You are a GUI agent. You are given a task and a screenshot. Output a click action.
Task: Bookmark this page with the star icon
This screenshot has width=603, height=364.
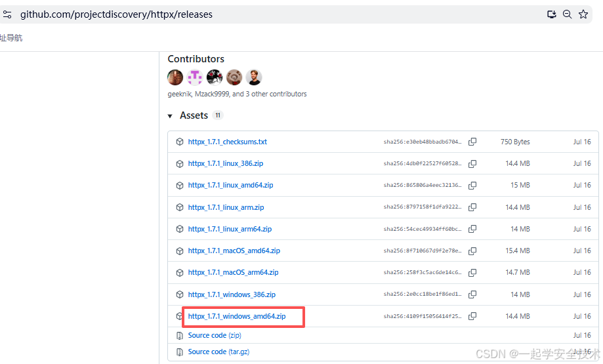[583, 14]
